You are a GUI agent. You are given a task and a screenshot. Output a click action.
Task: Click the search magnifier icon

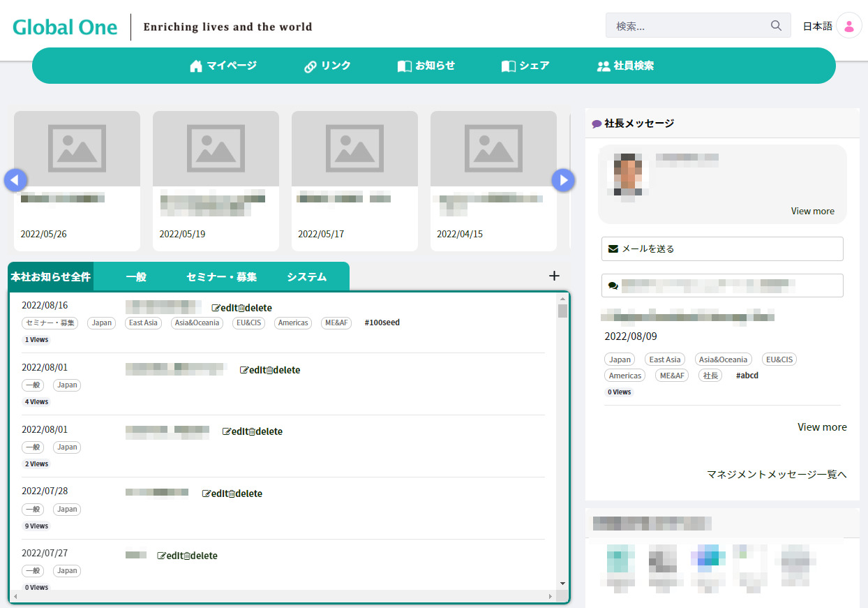point(776,26)
